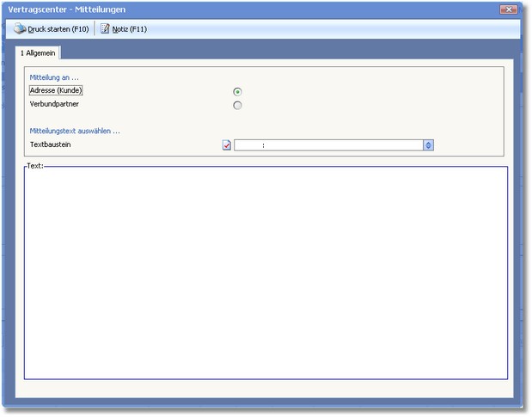Click the 'Text:' group box caption
This screenshot has width=532, height=417.
tap(34, 165)
